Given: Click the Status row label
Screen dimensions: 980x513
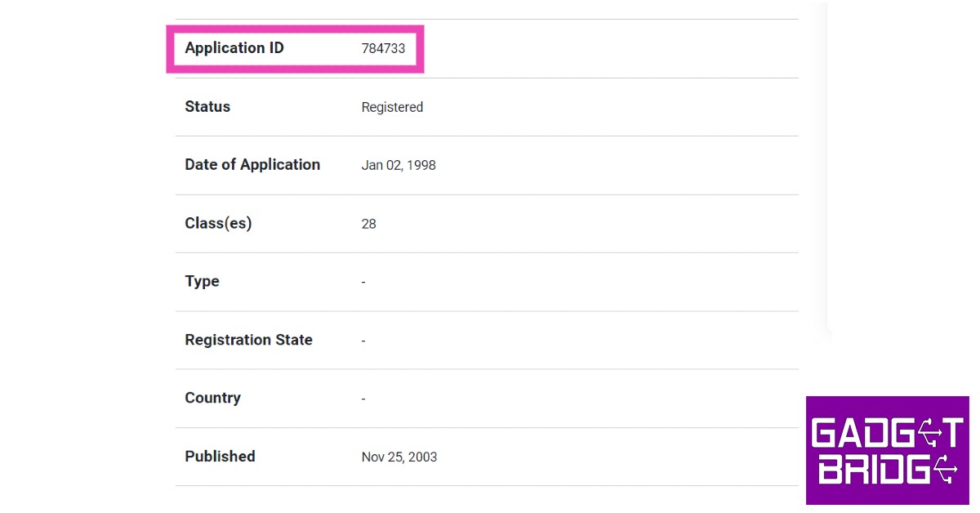Looking at the screenshot, I should coord(207,107).
